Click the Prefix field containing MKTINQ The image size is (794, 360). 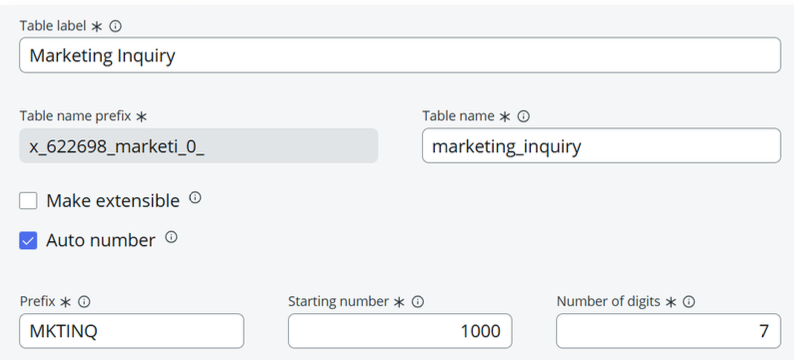[x=132, y=331]
